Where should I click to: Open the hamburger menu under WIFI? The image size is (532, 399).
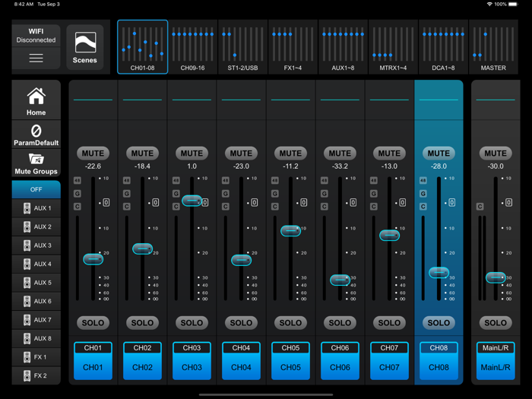[36, 58]
